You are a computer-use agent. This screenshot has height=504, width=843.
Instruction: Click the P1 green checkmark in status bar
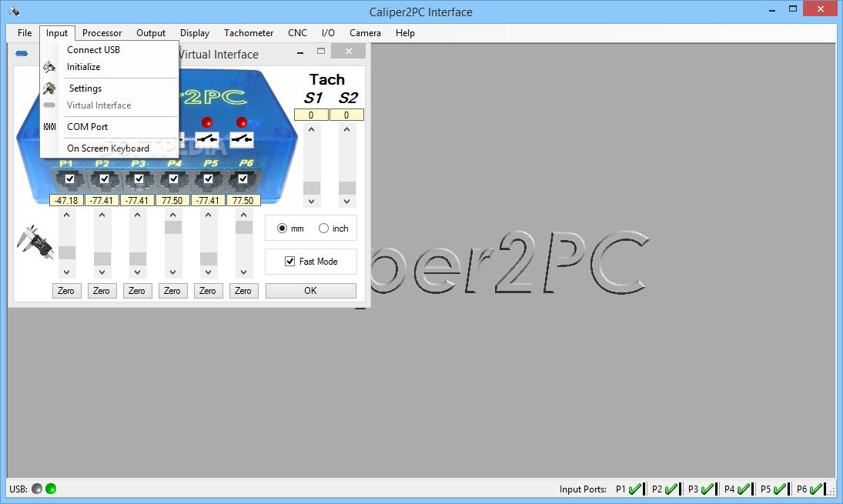(x=635, y=489)
